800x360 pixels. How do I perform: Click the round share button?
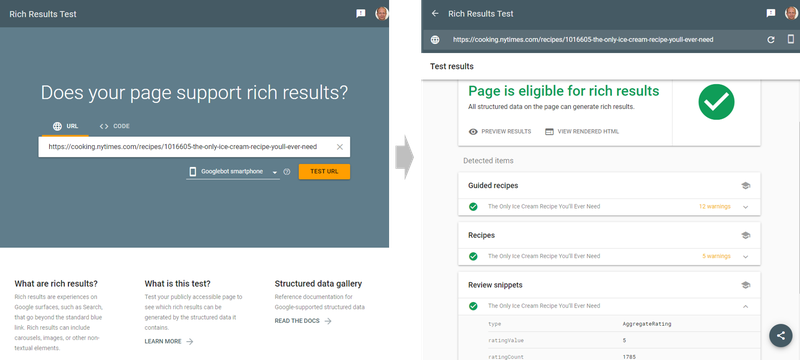tap(781, 336)
